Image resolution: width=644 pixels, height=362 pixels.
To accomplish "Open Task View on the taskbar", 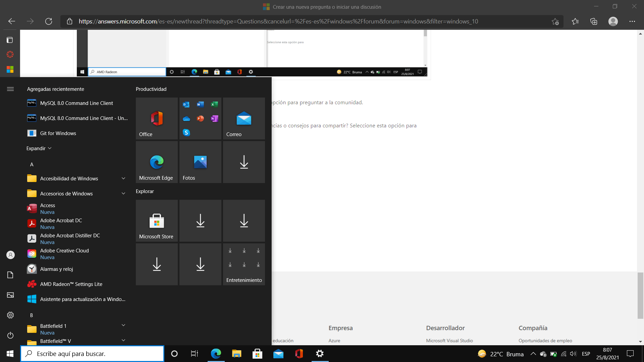I will pyautogui.click(x=195, y=354).
